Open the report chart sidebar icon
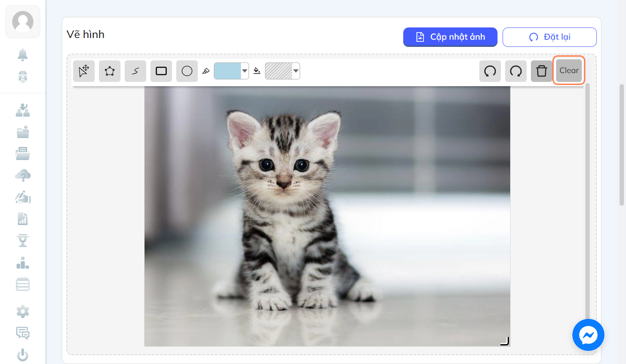The height and width of the screenshot is (364, 626). 23,219
